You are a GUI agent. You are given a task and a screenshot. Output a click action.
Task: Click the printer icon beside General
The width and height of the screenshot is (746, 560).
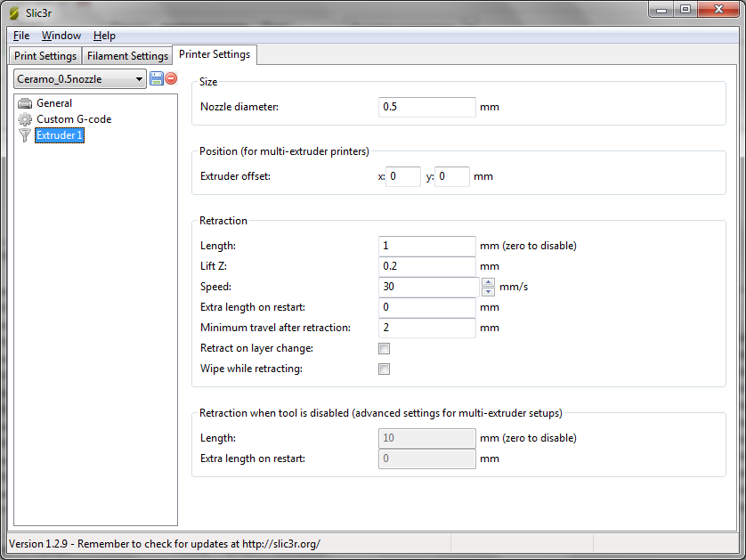coord(25,103)
